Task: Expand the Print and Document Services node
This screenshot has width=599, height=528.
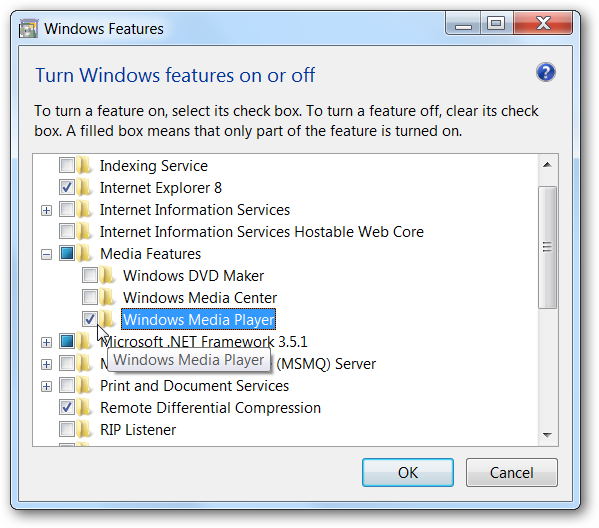Action: (x=46, y=387)
